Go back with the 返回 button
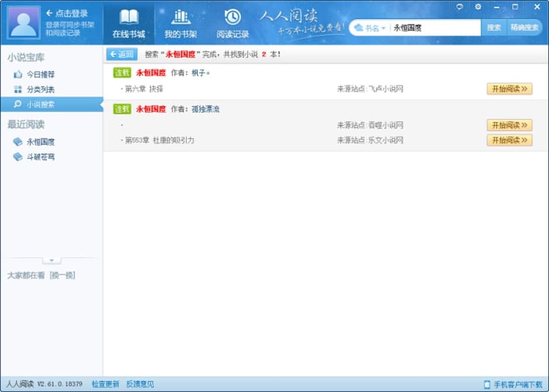549x392 pixels. (x=122, y=54)
